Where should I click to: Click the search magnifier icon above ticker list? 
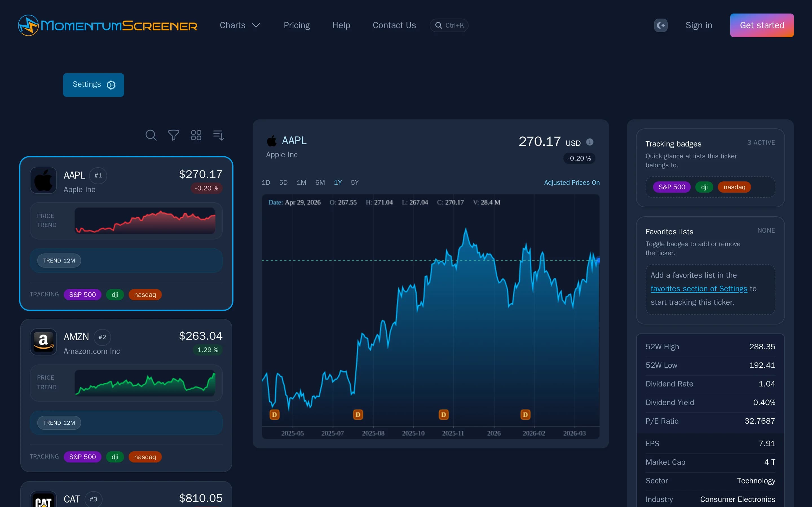[151, 135]
